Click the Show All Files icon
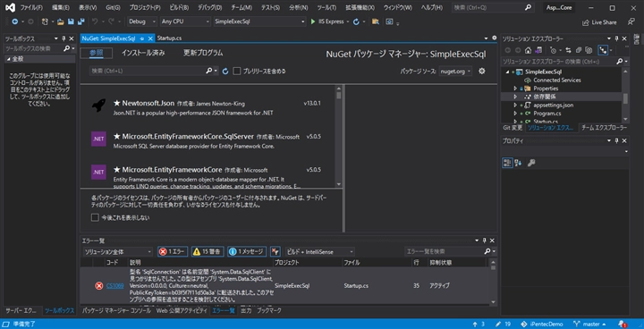 (589, 50)
